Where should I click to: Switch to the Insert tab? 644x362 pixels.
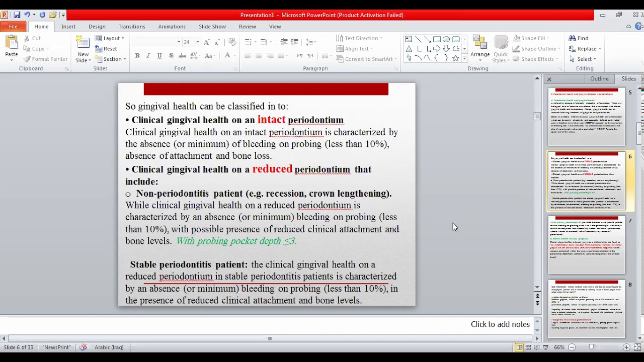[68, 27]
